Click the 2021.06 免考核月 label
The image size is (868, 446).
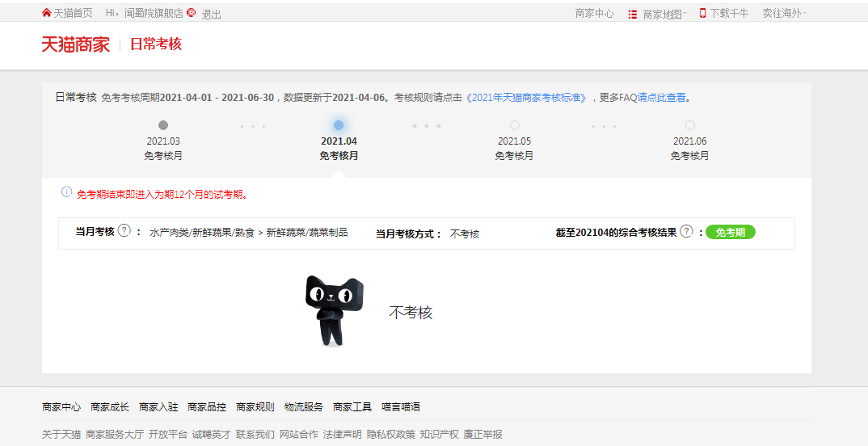(x=689, y=156)
